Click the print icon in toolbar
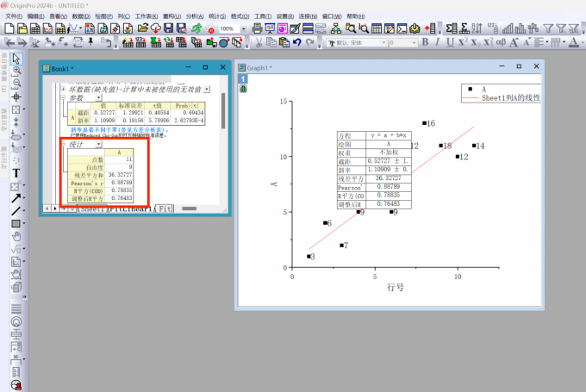The width and height of the screenshot is (586, 392). pos(257,28)
